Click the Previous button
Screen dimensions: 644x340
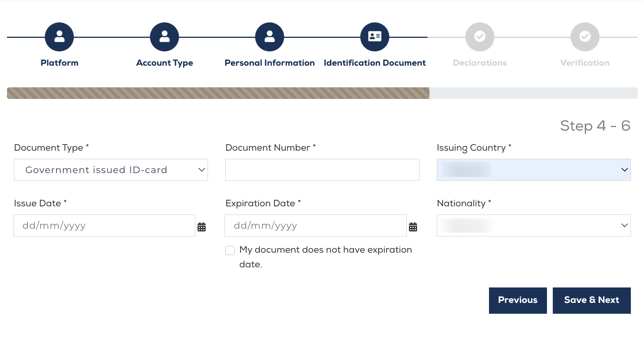518,300
